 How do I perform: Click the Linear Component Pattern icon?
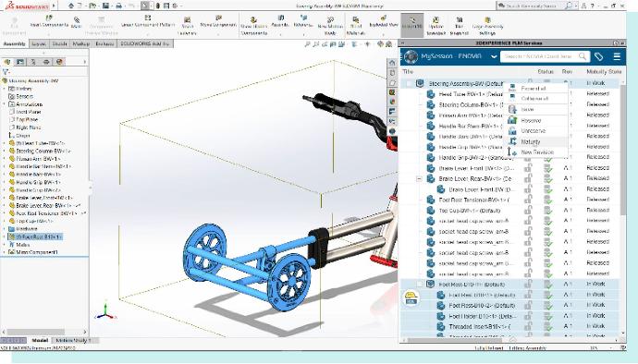(148, 21)
